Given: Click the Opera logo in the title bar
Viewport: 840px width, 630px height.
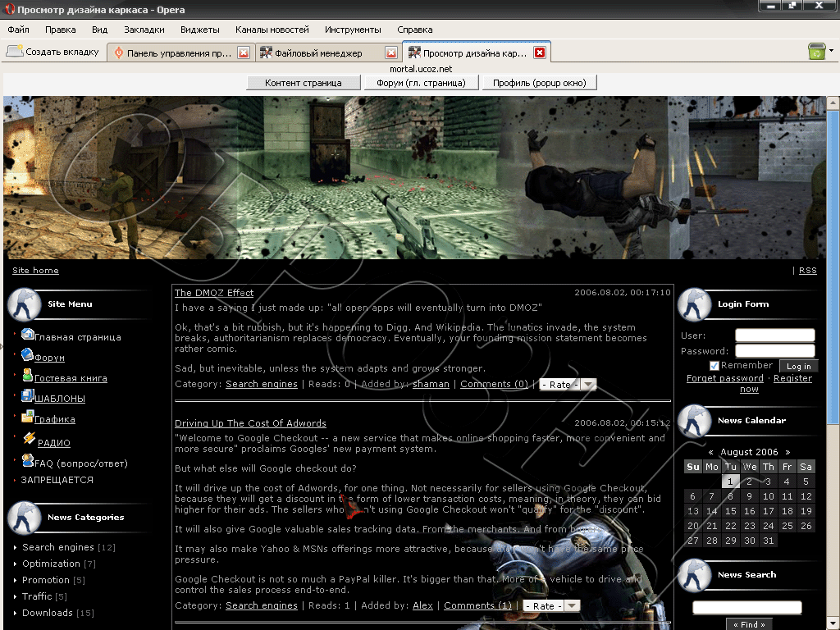Looking at the screenshot, I should coord(9,10).
